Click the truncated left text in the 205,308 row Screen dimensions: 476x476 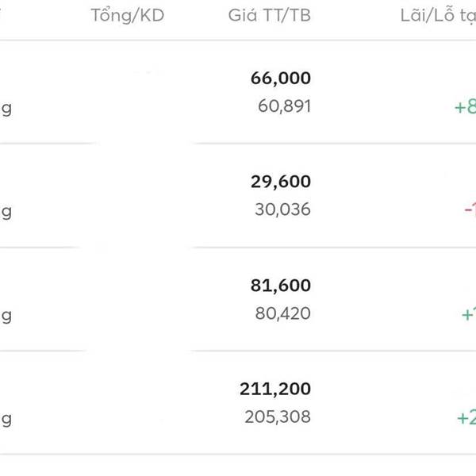[x=6, y=418]
